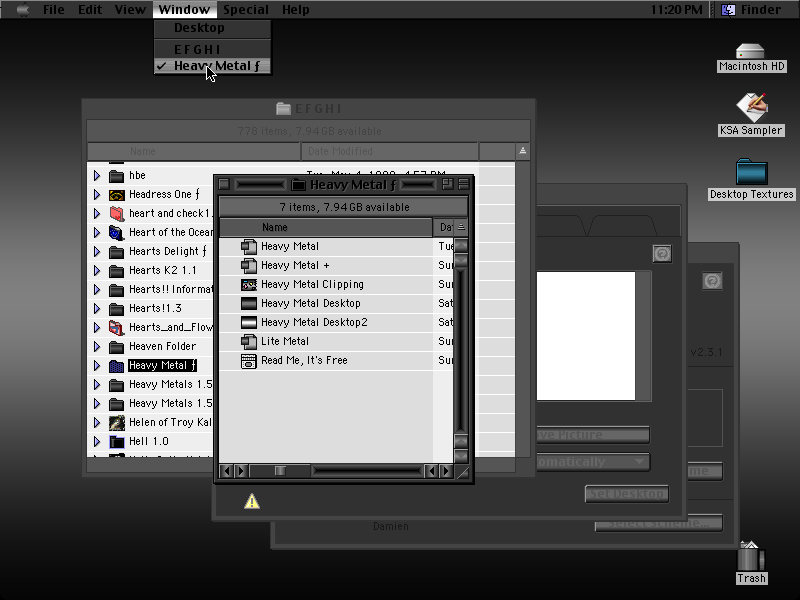The image size is (800, 600).
Task: Choose E F G H I in Window menu
Action: click(212, 49)
